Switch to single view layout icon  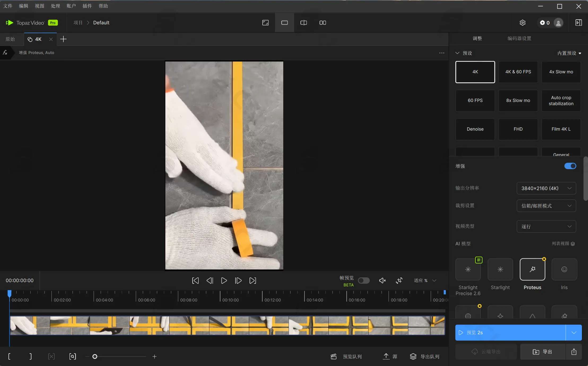pyautogui.click(x=284, y=23)
